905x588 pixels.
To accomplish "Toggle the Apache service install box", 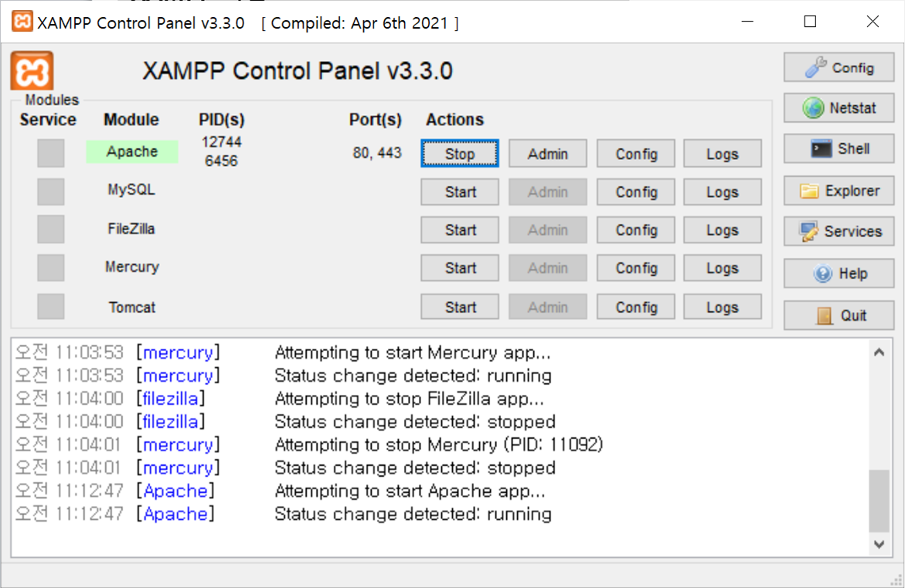I will (x=51, y=153).
